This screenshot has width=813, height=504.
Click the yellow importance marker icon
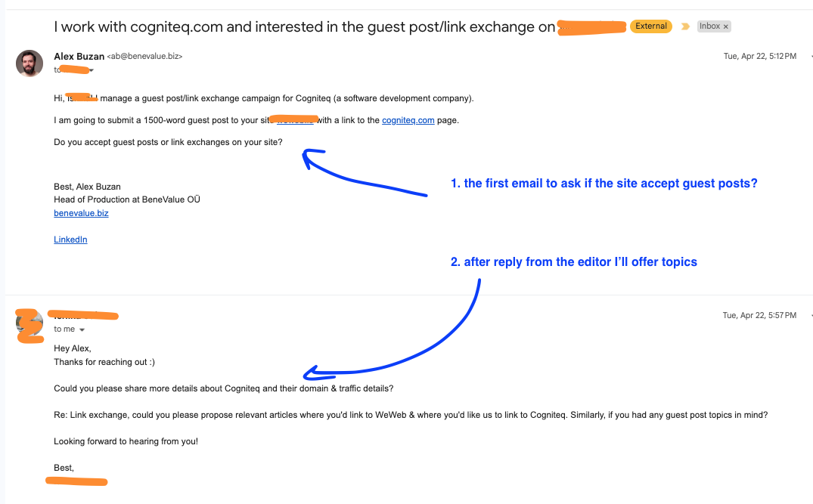[685, 26]
